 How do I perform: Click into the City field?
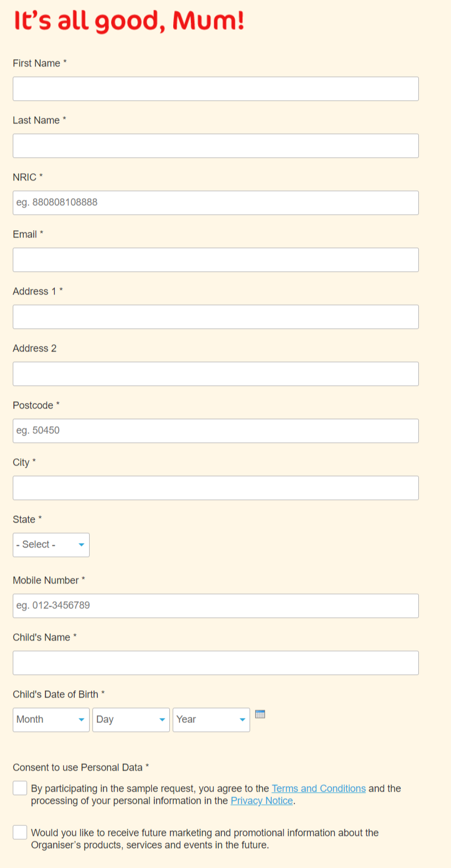(216, 488)
